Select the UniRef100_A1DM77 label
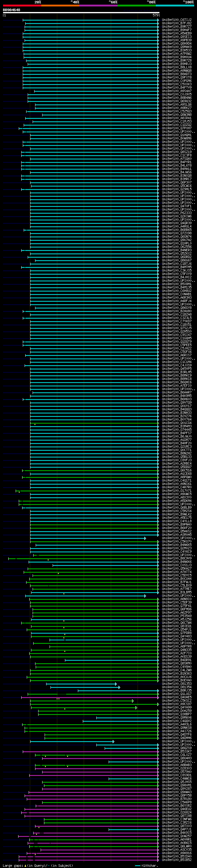The image size is (197, 868). click(177, 440)
